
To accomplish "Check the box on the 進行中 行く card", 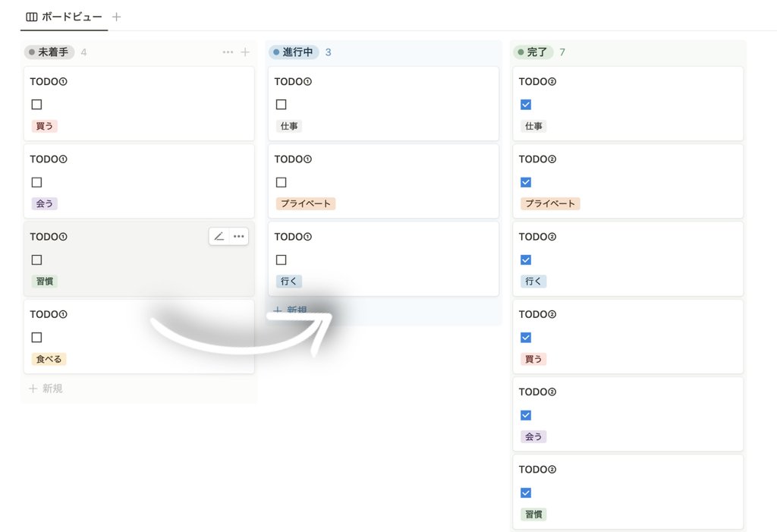I will point(281,260).
